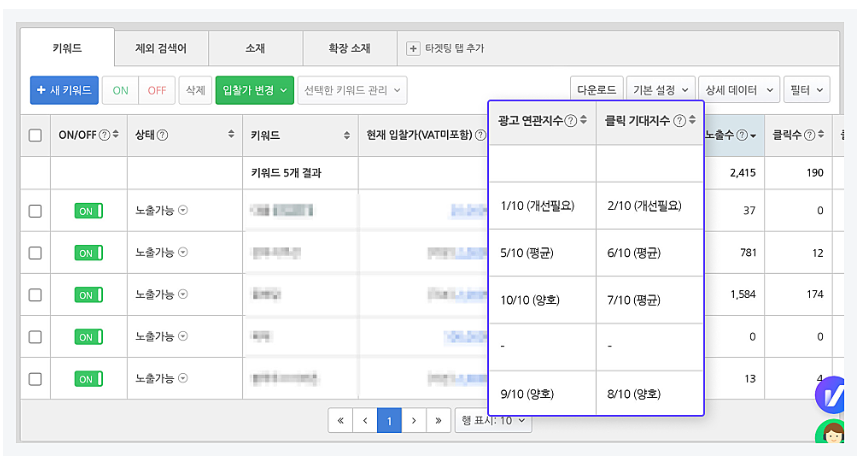Open the 입찰가 변경 dropdown
Image resolution: width=868 pixels, height=465 pixels.
[x=254, y=90]
